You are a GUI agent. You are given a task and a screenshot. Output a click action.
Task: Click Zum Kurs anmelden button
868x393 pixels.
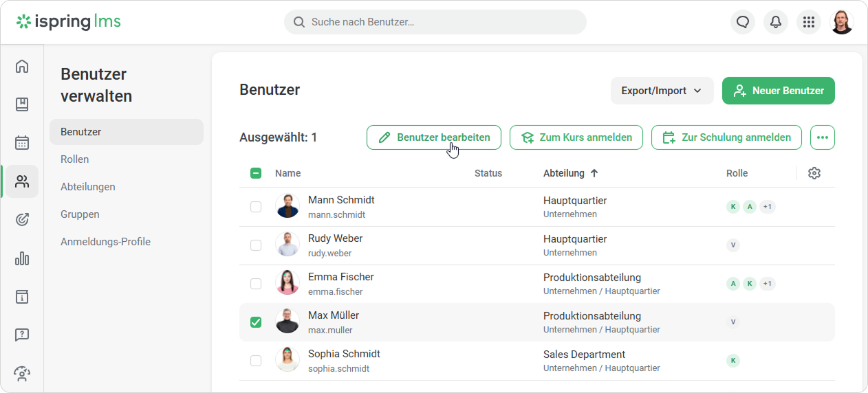576,137
